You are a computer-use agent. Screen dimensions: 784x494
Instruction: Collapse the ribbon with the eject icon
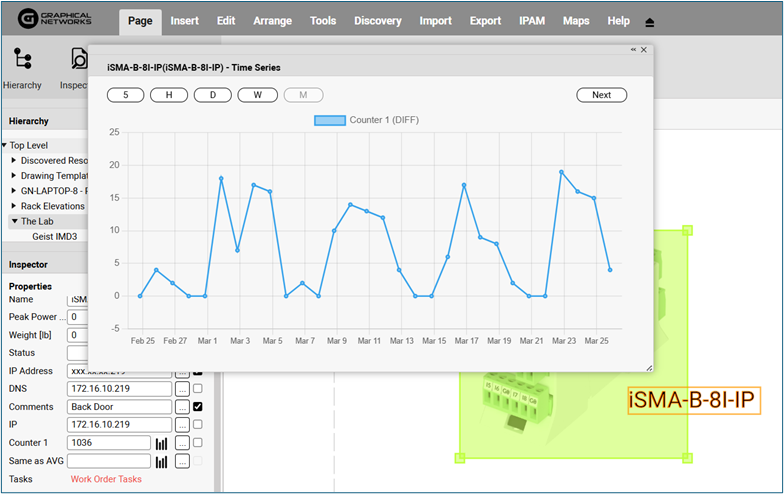pyautogui.click(x=650, y=22)
